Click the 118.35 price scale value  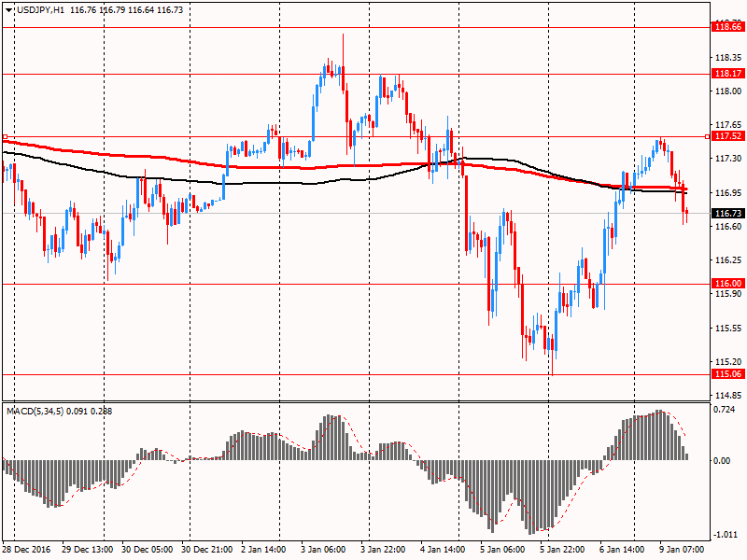728,58
